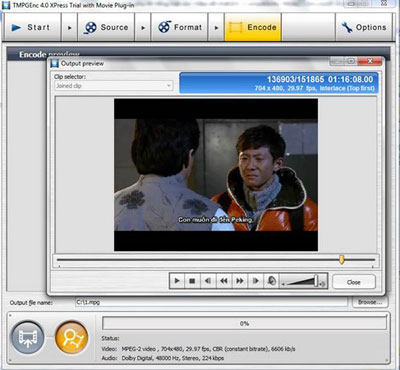Mute the preview audio speaker icon
Image resolution: width=400 pixels, height=370 pixels.
(x=271, y=281)
